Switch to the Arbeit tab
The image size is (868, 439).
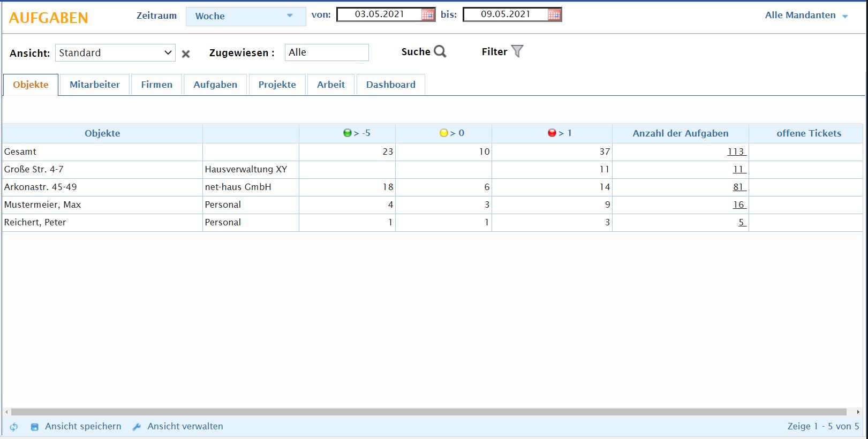click(331, 85)
